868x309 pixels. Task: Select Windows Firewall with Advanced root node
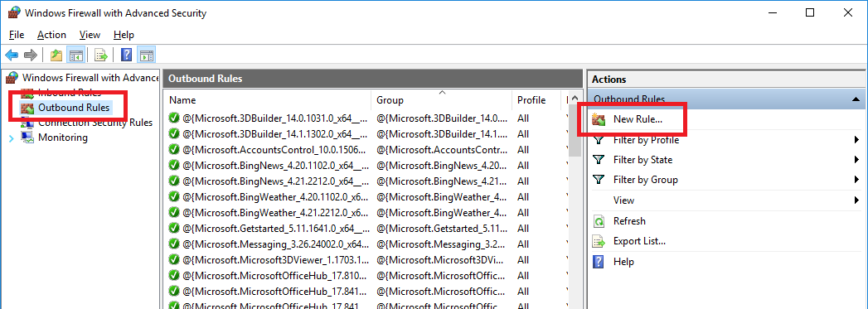click(90, 77)
